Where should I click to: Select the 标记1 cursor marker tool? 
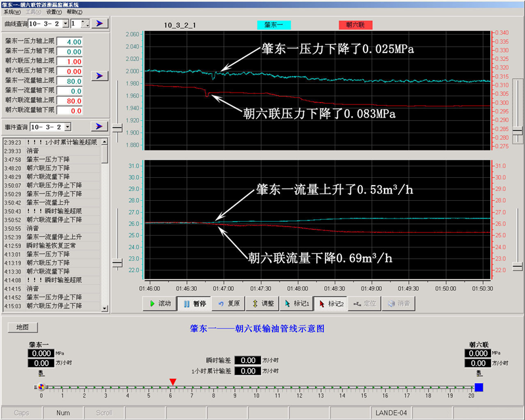(296, 304)
